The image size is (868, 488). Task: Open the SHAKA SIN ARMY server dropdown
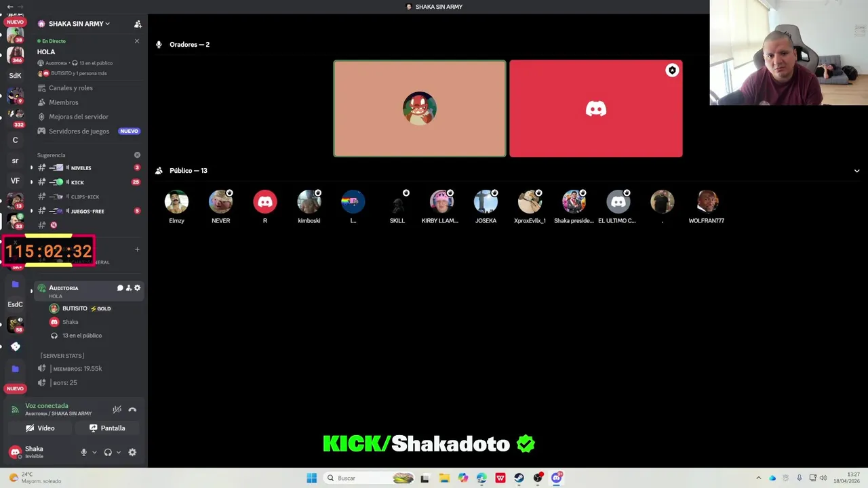point(74,24)
